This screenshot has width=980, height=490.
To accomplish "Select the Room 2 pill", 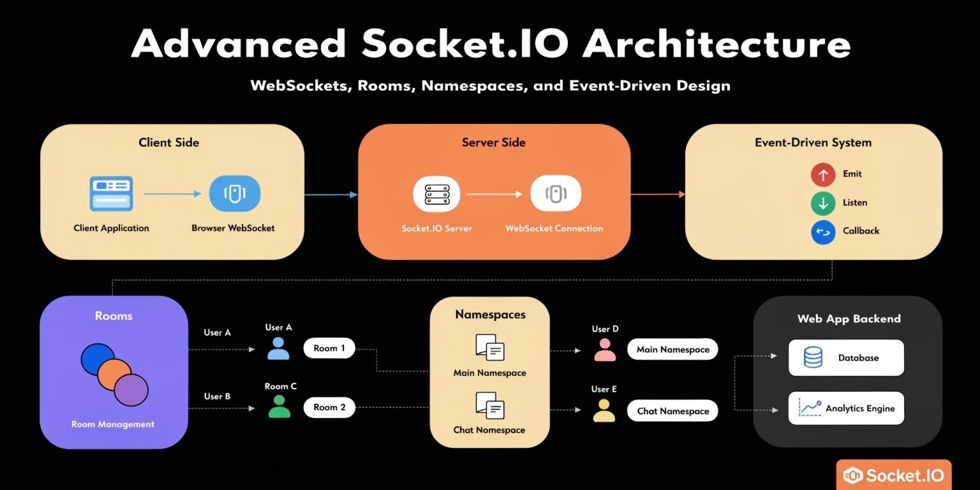I will tap(329, 407).
